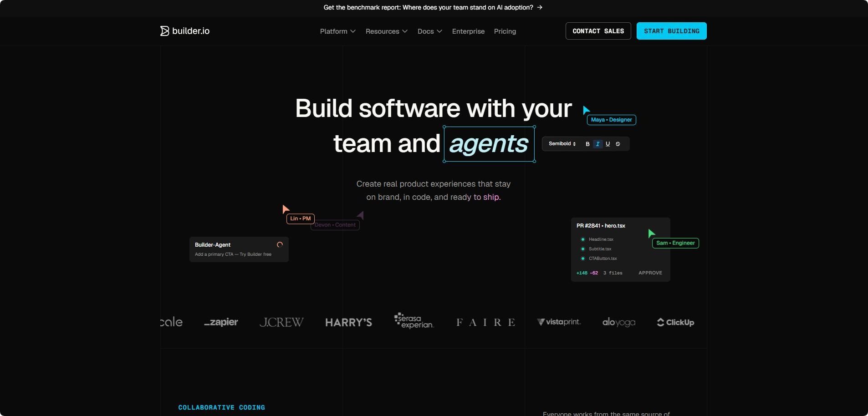This screenshot has height=416, width=868.
Task: Open the Docs dropdown menu
Action: click(429, 31)
